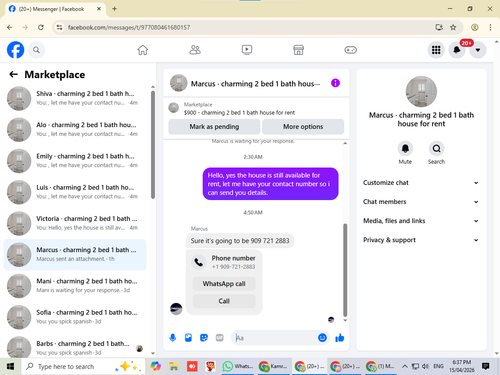Click message input field Aa
This screenshot has height=375, width=500.
coord(275,338)
